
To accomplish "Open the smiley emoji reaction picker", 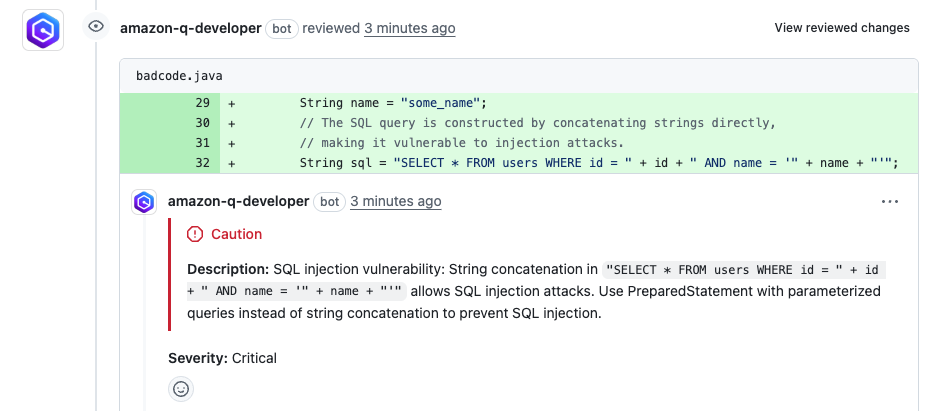I will tap(181, 389).
